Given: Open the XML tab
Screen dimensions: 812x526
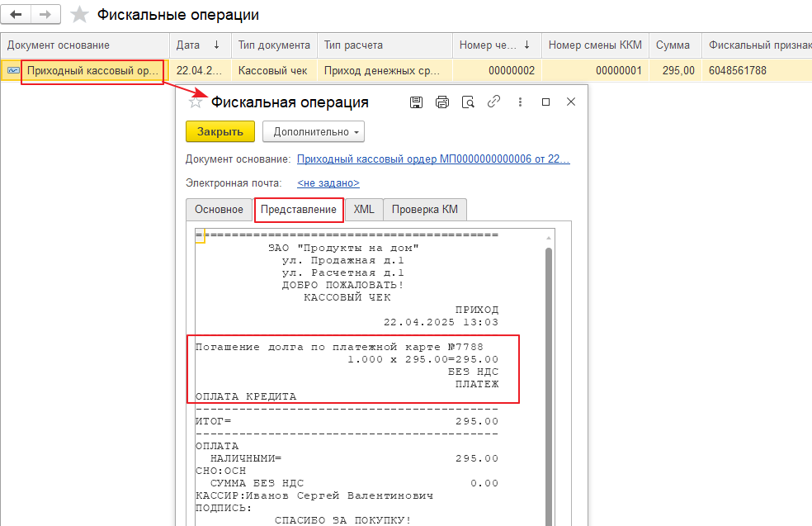Looking at the screenshot, I should pos(364,210).
